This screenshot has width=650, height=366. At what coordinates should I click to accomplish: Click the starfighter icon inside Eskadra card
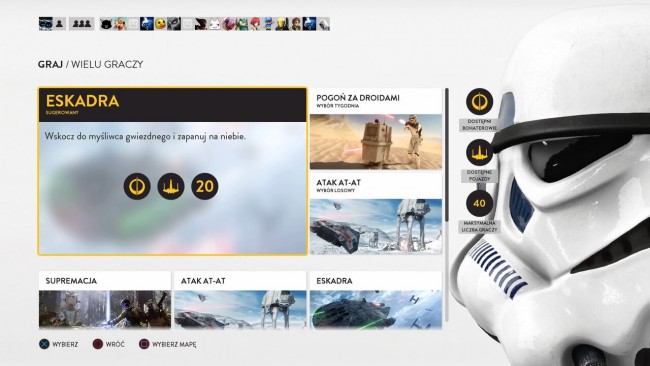point(171,186)
